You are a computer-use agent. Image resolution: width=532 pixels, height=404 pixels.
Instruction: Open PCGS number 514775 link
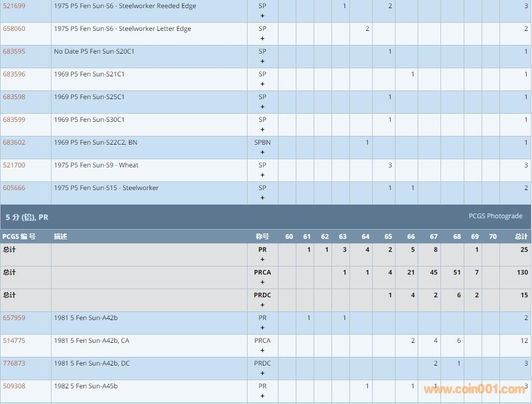point(14,341)
